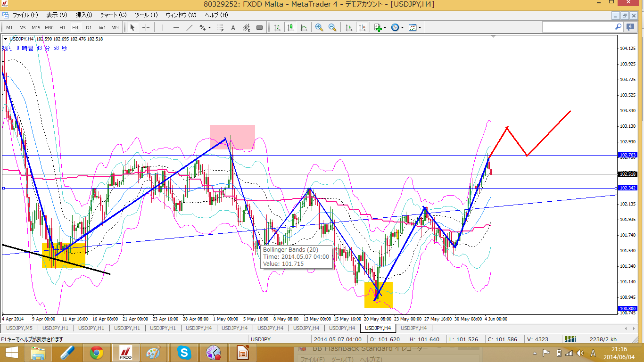Select the trendline tool
The width and height of the screenshot is (644, 362).
click(189, 27)
